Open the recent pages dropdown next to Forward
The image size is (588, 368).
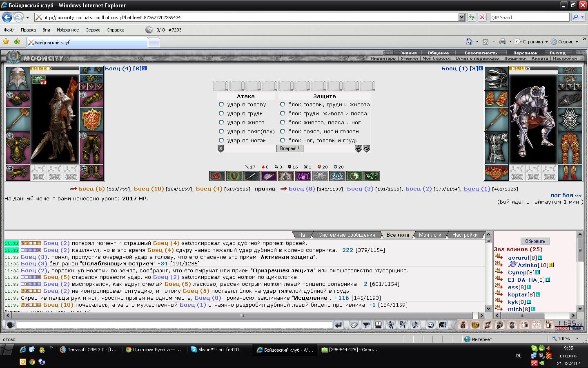point(27,18)
